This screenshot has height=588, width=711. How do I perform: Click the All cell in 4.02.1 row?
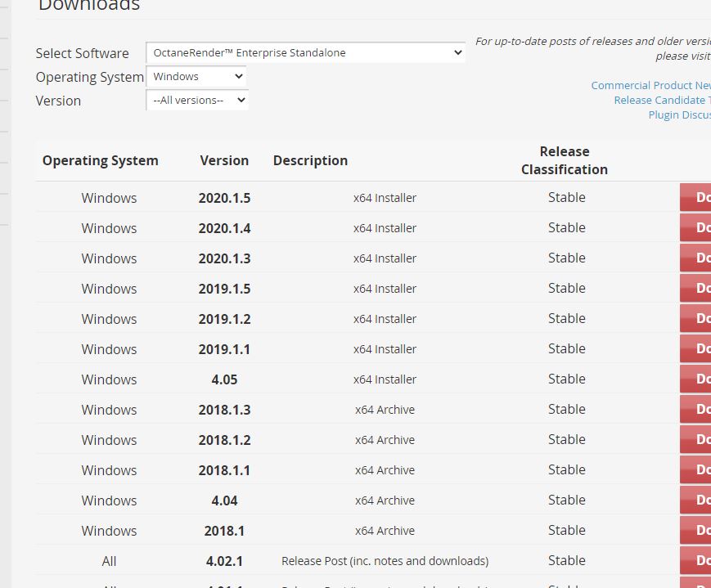[x=109, y=561]
